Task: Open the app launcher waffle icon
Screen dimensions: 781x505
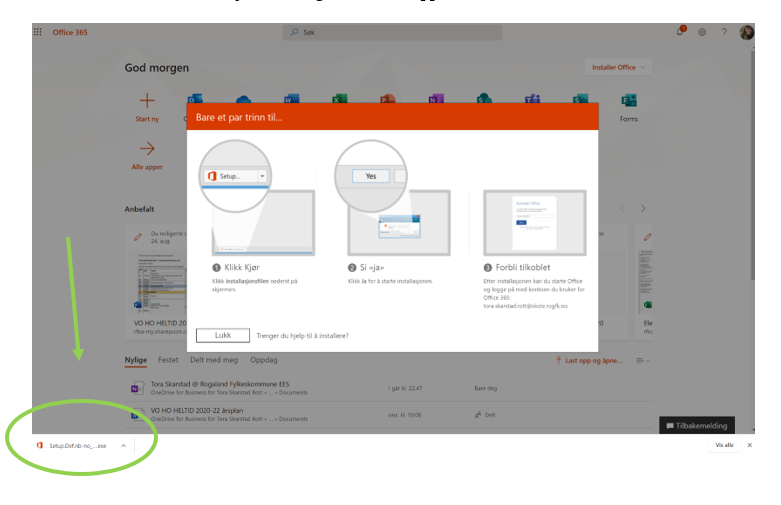Action: pos(37,32)
